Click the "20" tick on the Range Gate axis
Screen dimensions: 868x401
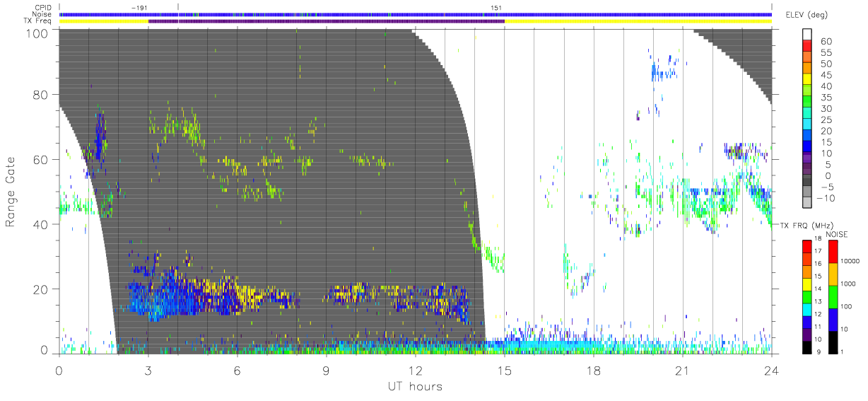coord(42,289)
